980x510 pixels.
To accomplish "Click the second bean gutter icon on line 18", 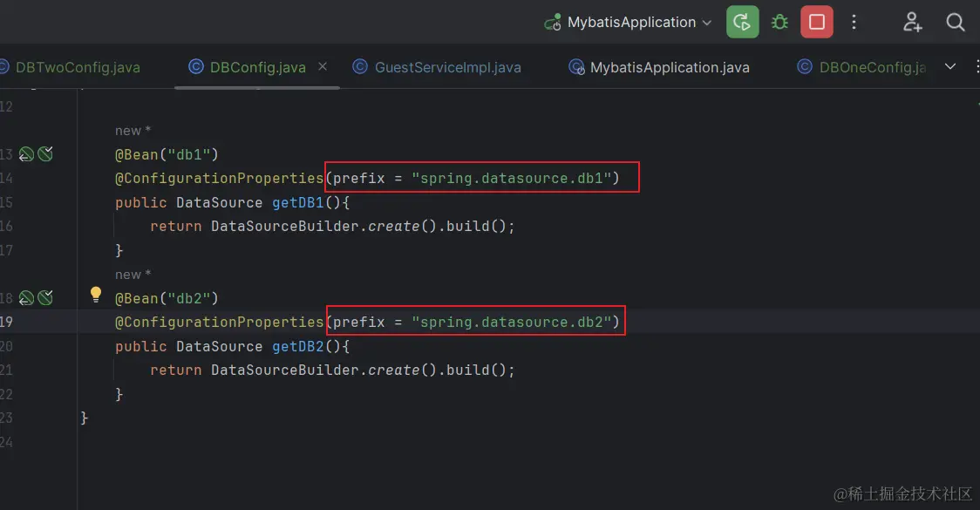I will pyautogui.click(x=45, y=297).
